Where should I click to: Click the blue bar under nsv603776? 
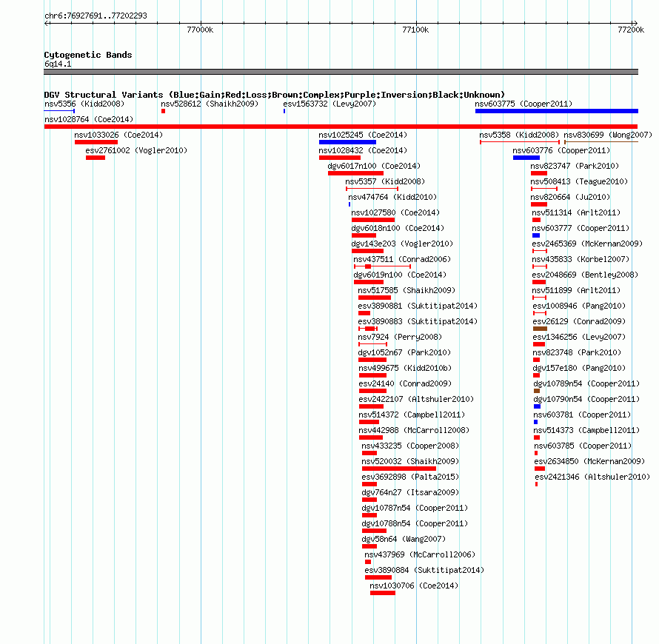point(526,158)
